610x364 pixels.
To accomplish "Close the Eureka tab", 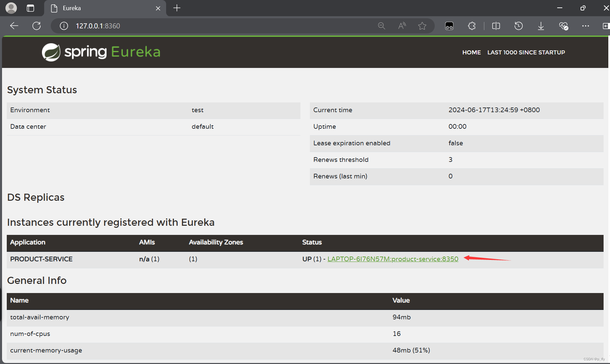I will [158, 8].
